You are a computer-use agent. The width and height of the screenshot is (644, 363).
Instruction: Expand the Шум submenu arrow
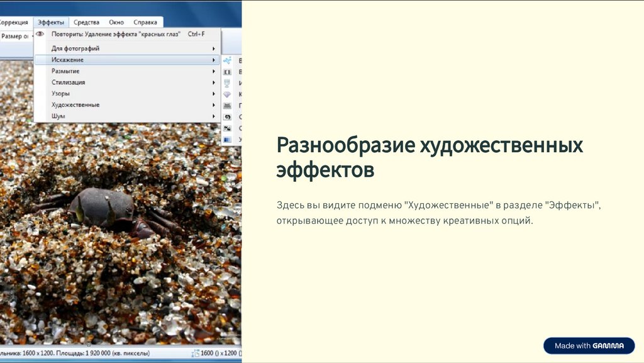tap(214, 116)
